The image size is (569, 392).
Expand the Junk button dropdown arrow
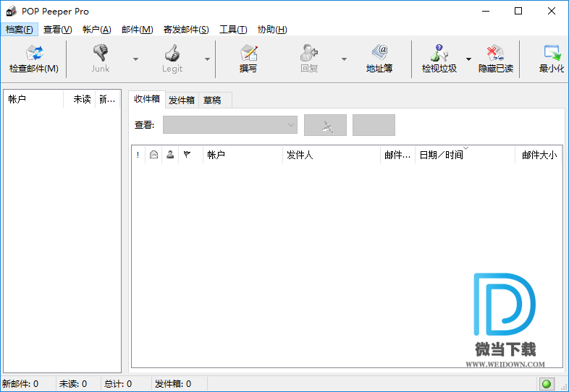[135, 59]
